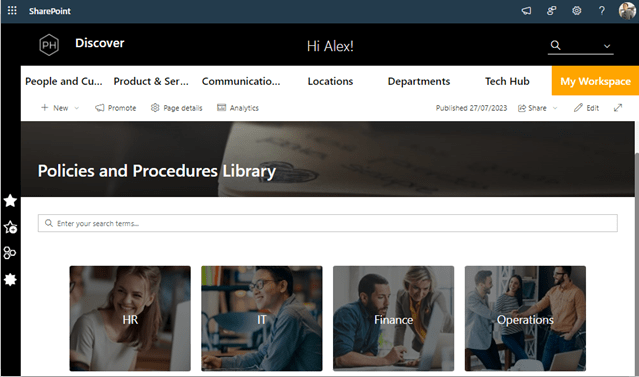This screenshot has width=639, height=377.
Task: Open the connected circles icon in sidebar
Action: (10, 253)
